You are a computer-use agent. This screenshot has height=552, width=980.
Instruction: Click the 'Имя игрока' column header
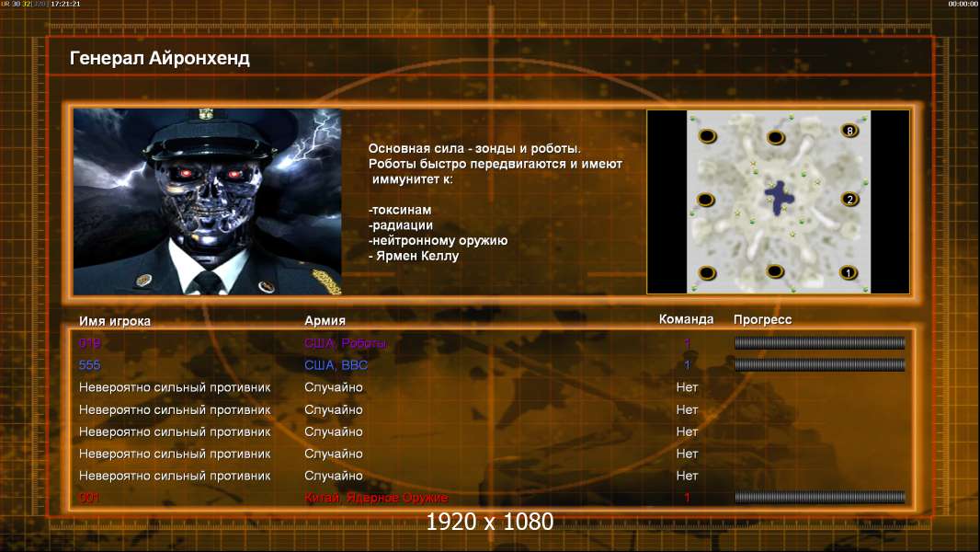[x=114, y=321]
